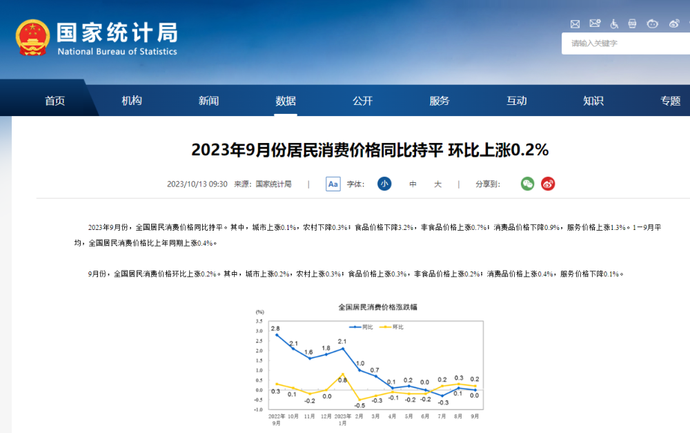Click the source label 来源：国家统计局
Image resolution: width=690 pixels, height=433 pixels.
(x=263, y=184)
